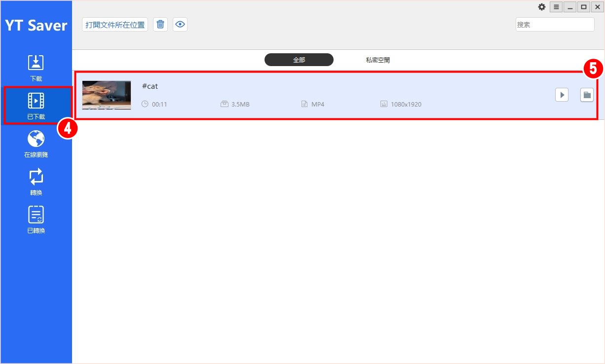Screen dimensions: 605x364
Task: Click the YT Saver logo
Action: click(36, 26)
